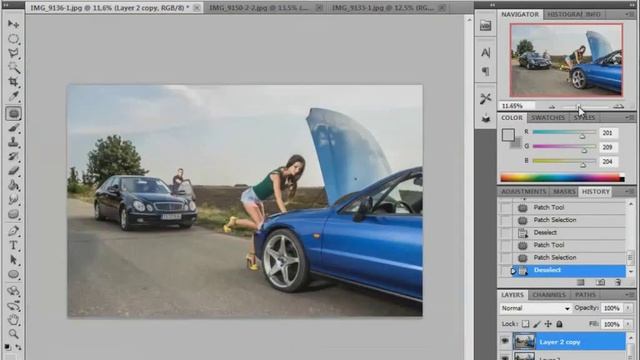Image resolution: width=640 pixels, height=360 pixels.
Task: Open the Layers panel menu
Action: 629,295
